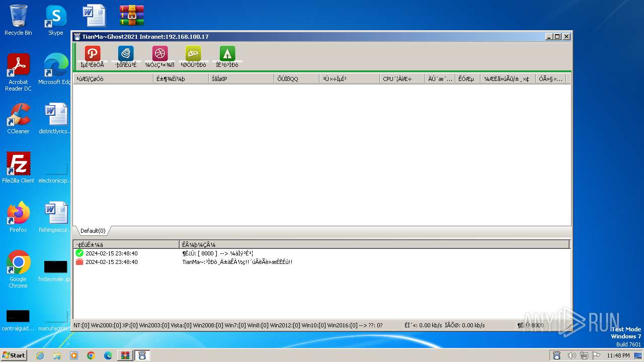Viewport: 644px width, 362px height.
Task: Open the network tray icon
Action: (584, 355)
